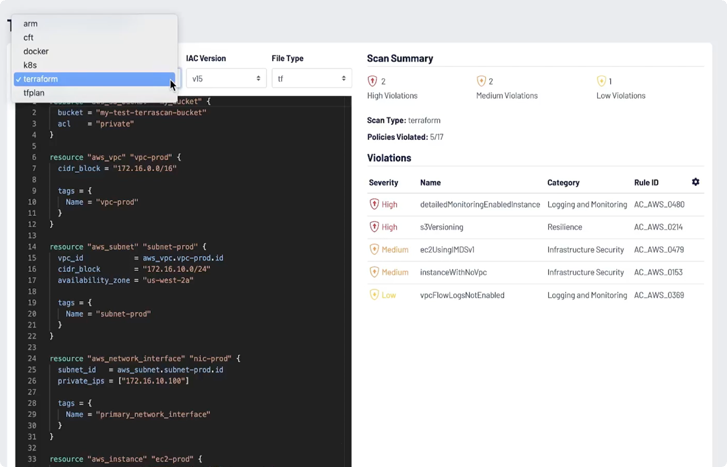This screenshot has height=467, width=727.
Task: Click the Low Violations shield icon in summary
Action: 601,81
